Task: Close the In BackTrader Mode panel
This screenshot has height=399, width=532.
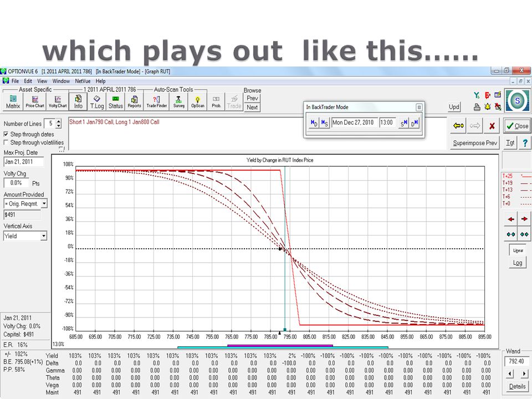Action: [x=419, y=107]
